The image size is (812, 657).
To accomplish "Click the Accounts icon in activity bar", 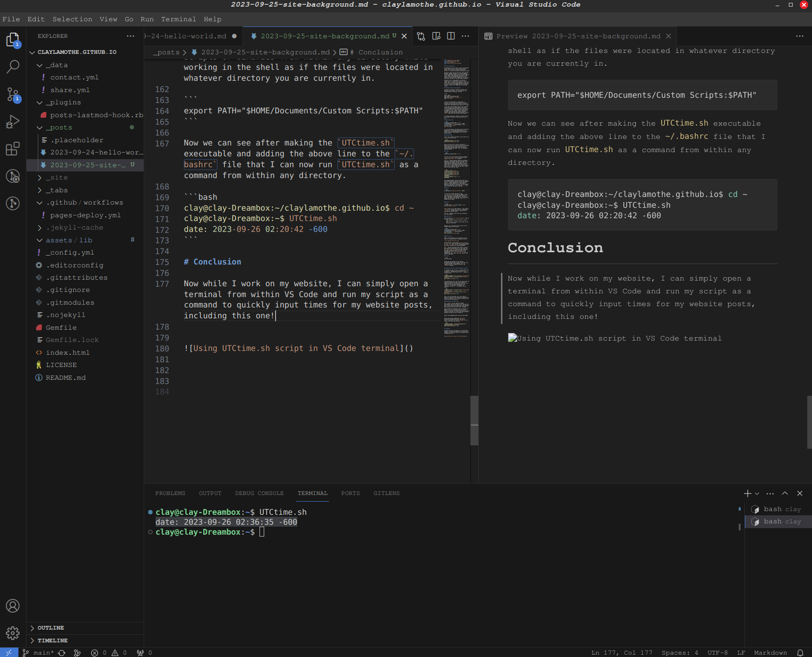I will 13,606.
